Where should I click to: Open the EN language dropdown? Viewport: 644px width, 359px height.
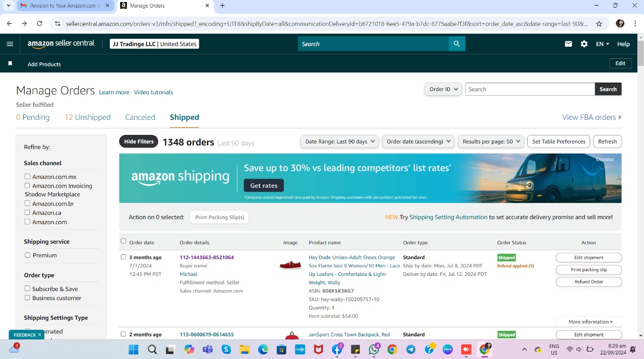tap(602, 44)
